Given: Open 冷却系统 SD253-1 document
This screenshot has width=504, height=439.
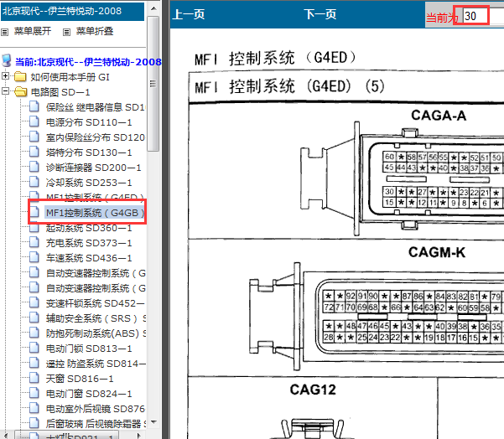Looking at the screenshot, I should (x=89, y=183).
